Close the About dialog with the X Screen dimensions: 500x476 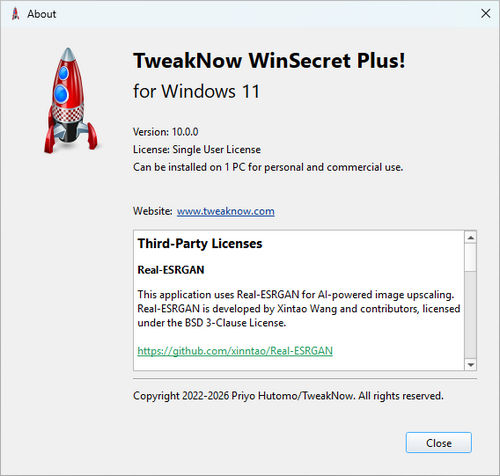[486, 14]
